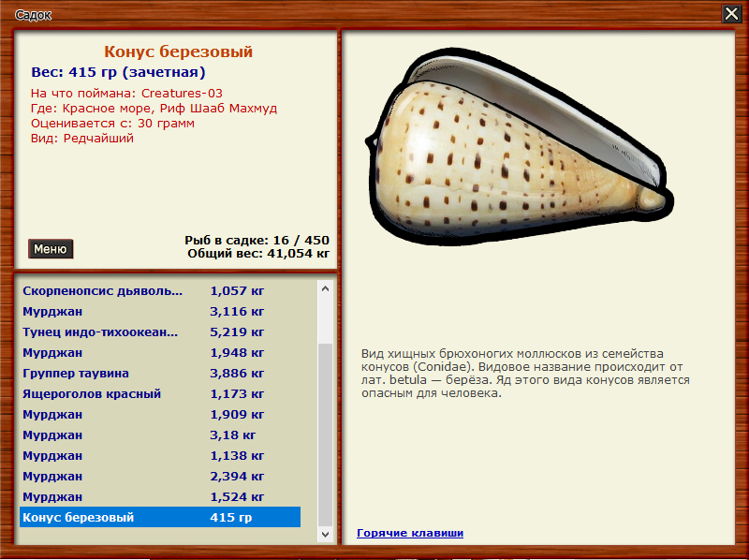Click the Оценивается с: 30 грамм line

(112, 124)
